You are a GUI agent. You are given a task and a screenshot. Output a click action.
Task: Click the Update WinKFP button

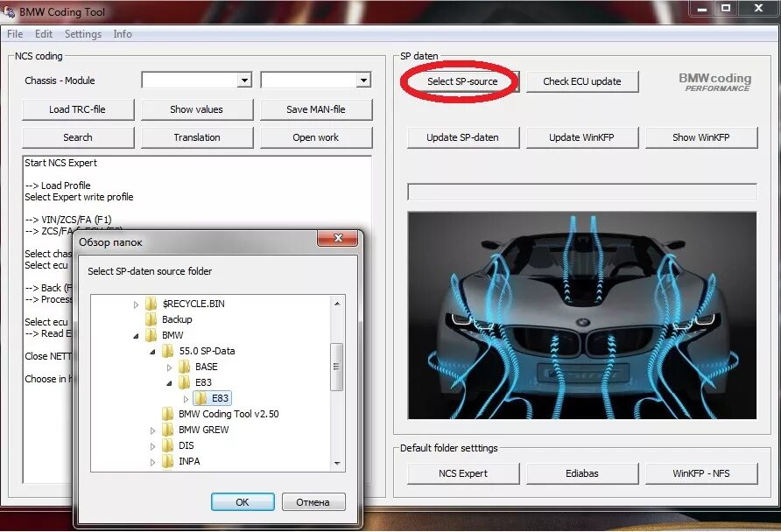pos(581,137)
